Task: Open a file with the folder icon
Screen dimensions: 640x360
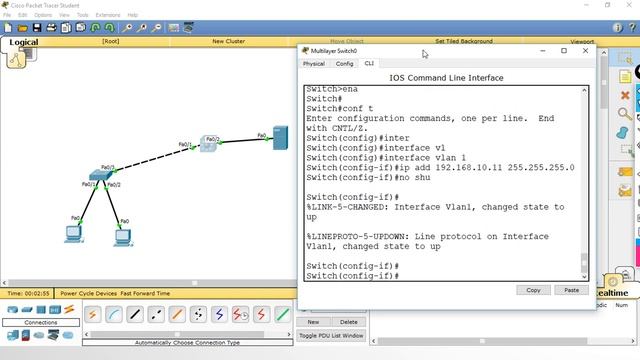Action: 22,28
